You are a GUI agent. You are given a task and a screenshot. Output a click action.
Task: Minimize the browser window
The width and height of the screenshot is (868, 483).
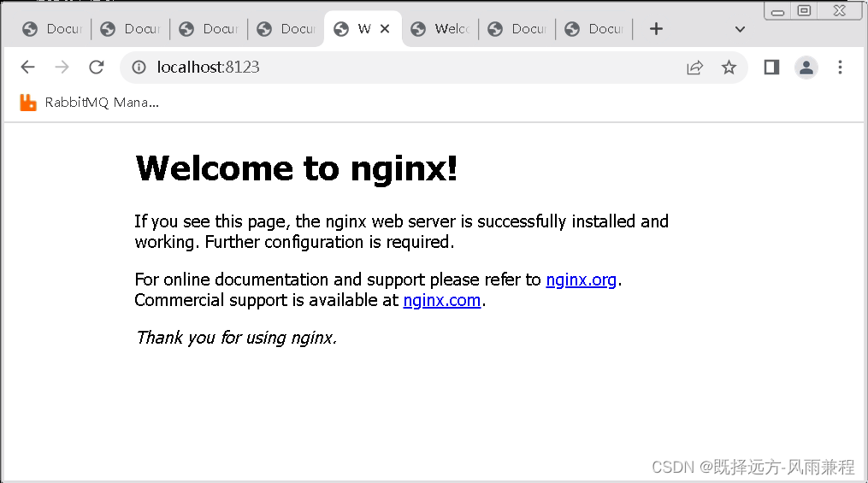(777, 12)
